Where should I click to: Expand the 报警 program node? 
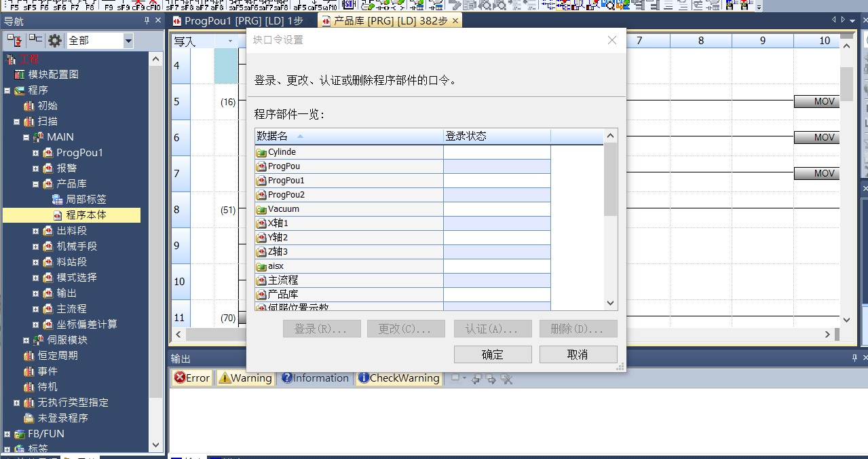(36, 168)
